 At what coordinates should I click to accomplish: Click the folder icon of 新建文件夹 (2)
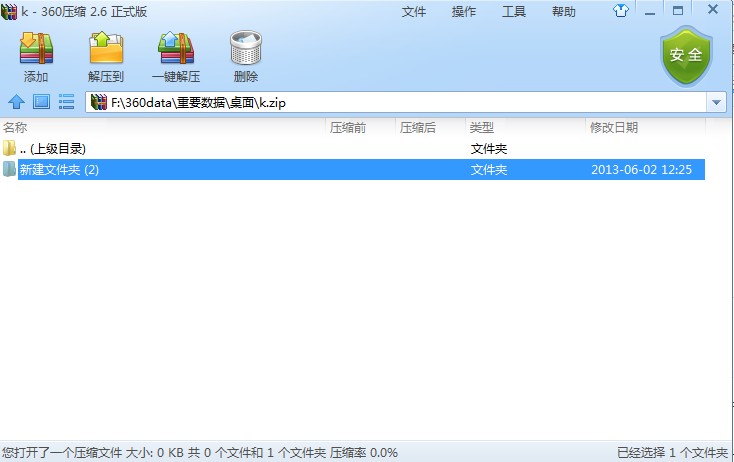(9, 169)
